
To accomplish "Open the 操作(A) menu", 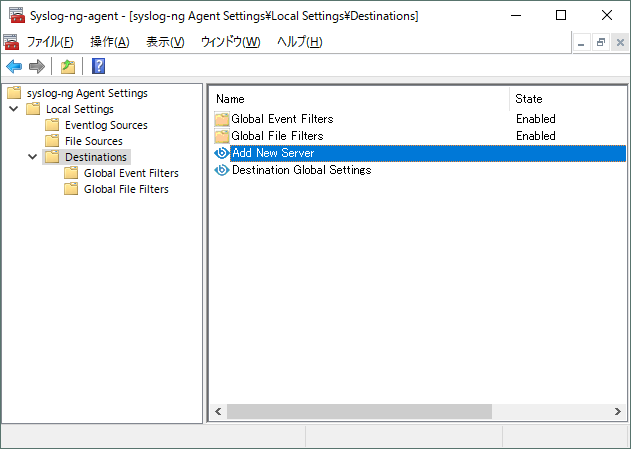I will point(109,42).
